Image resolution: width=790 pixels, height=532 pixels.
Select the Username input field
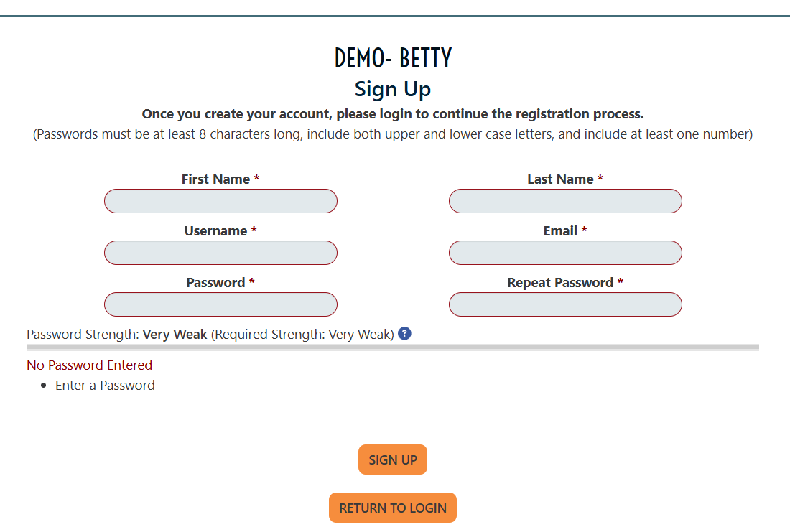click(220, 253)
